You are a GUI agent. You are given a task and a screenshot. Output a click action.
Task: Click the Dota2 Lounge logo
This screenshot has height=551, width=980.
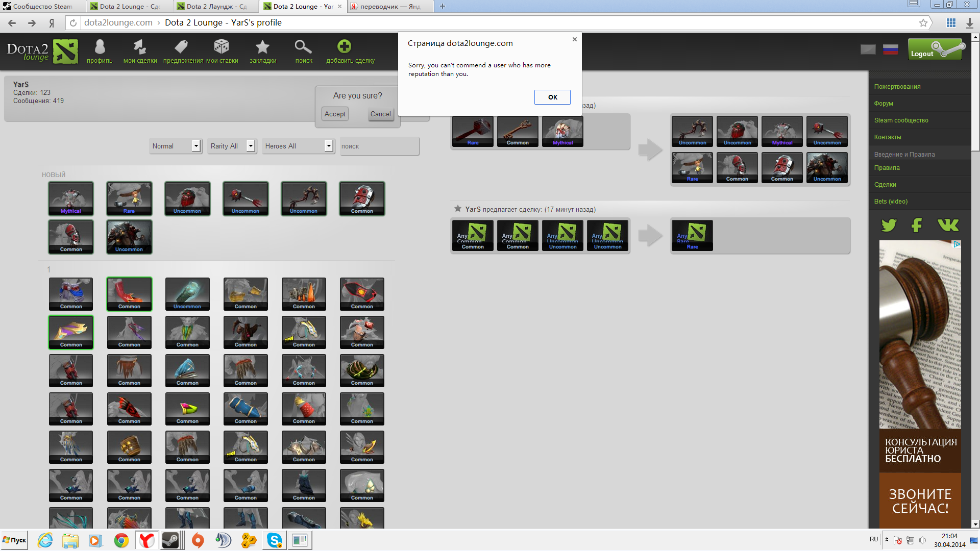click(x=42, y=52)
